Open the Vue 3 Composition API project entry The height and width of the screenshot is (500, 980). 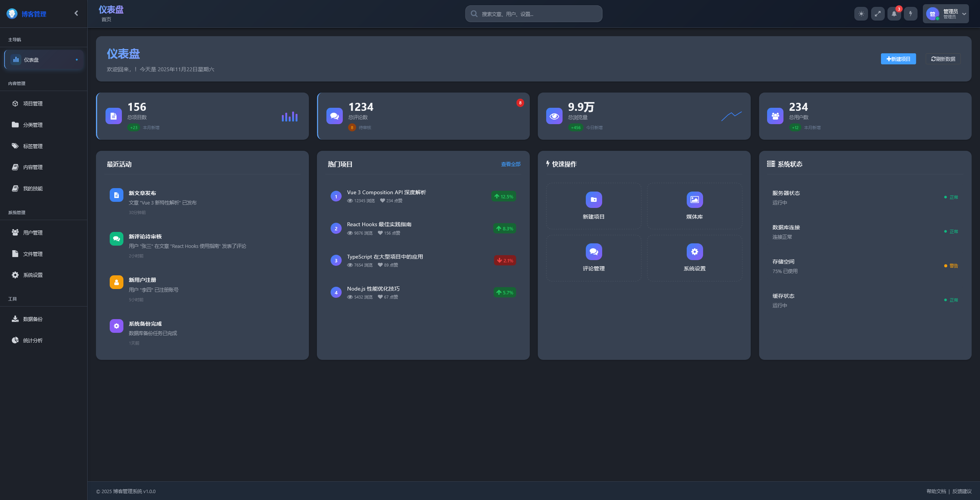click(386, 193)
